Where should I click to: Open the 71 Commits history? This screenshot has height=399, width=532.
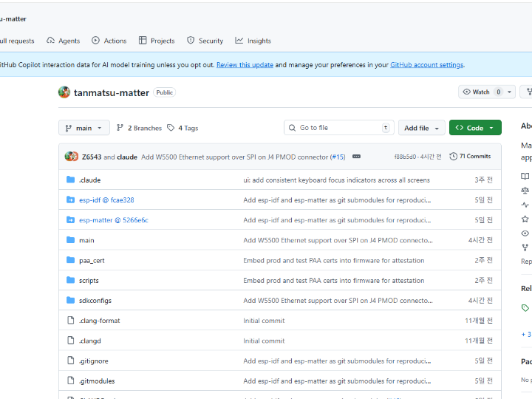(469, 157)
